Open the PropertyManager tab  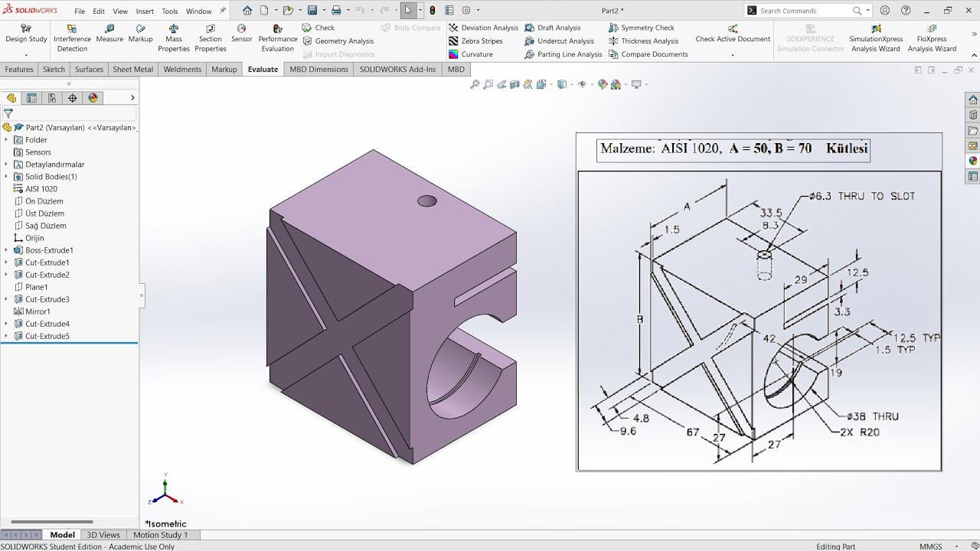click(31, 98)
